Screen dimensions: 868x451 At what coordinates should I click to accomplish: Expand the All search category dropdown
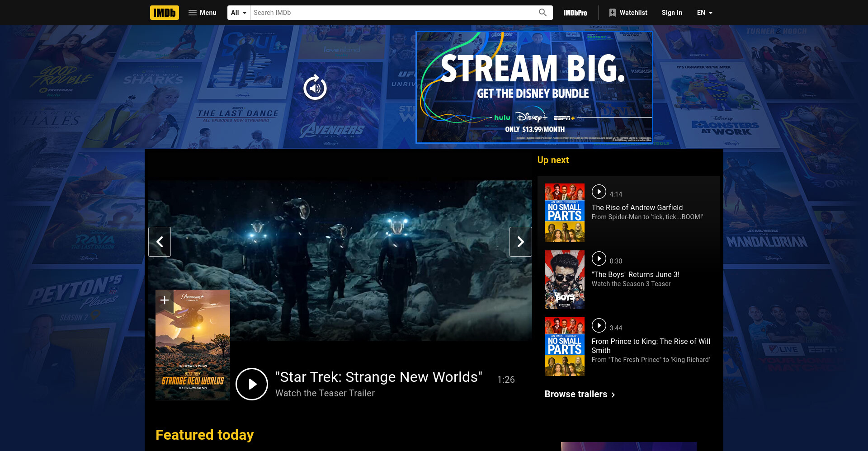coord(239,13)
